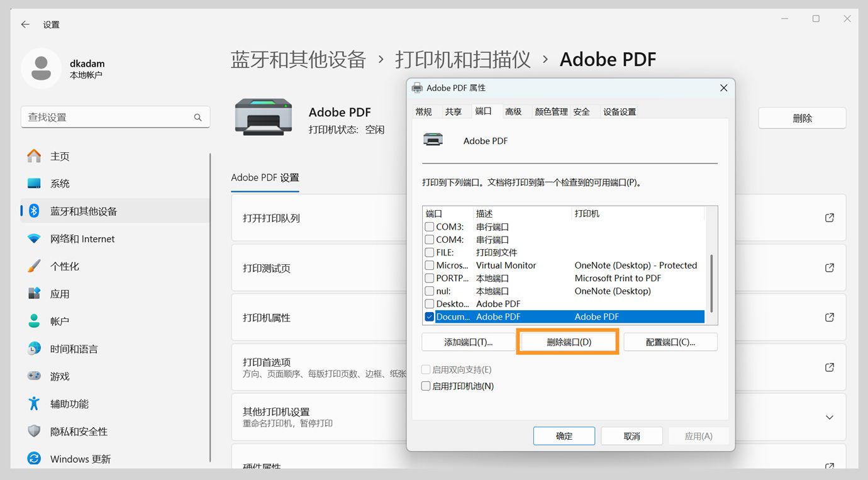Open Personalization settings in the sidebar
The width and height of the screenshot is (868, 480).
(x=67, y=266)
